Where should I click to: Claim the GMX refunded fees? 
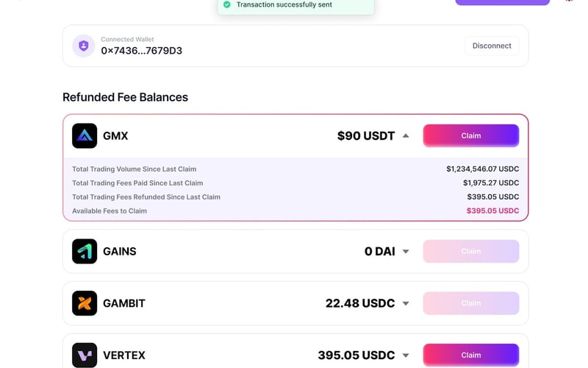click(470, 135)
